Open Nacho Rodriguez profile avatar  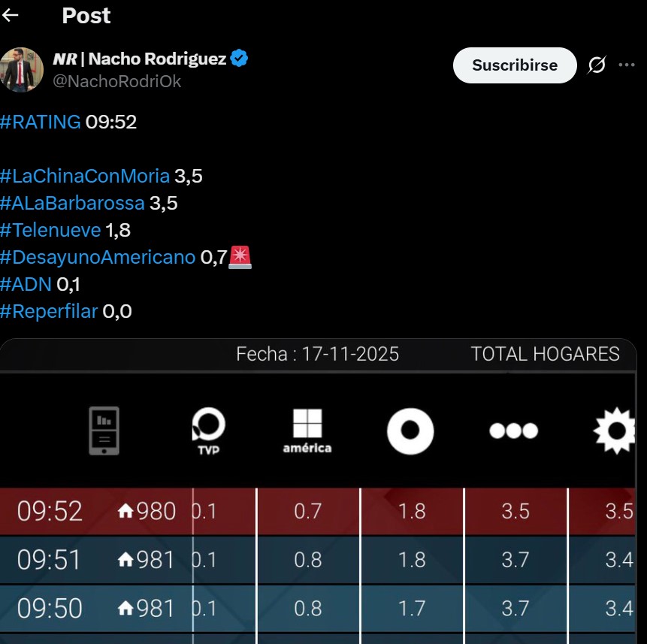point(22,70)
